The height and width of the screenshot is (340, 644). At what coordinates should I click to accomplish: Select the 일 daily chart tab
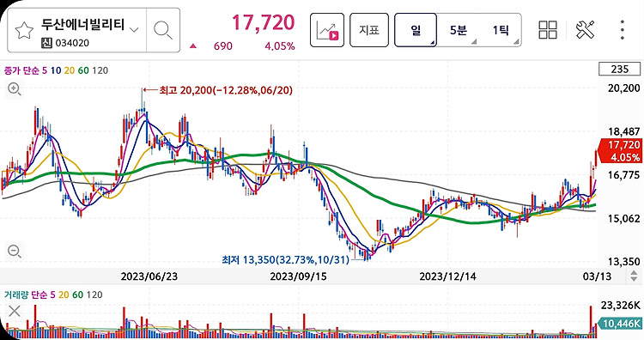coord(416,30)
